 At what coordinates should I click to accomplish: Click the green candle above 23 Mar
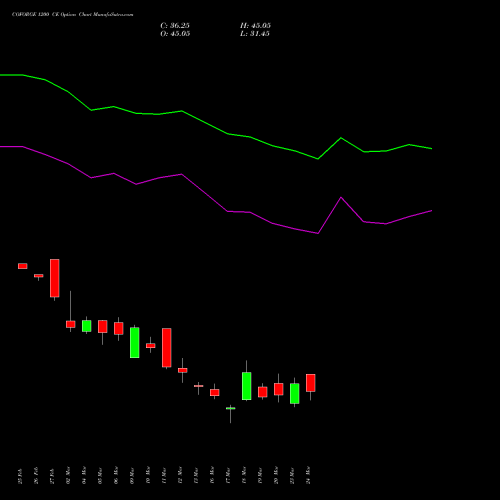click(295, 394)
